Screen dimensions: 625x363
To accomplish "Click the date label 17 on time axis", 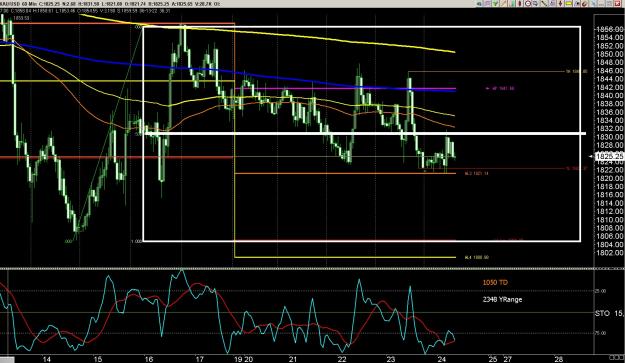I will [199, 359].
